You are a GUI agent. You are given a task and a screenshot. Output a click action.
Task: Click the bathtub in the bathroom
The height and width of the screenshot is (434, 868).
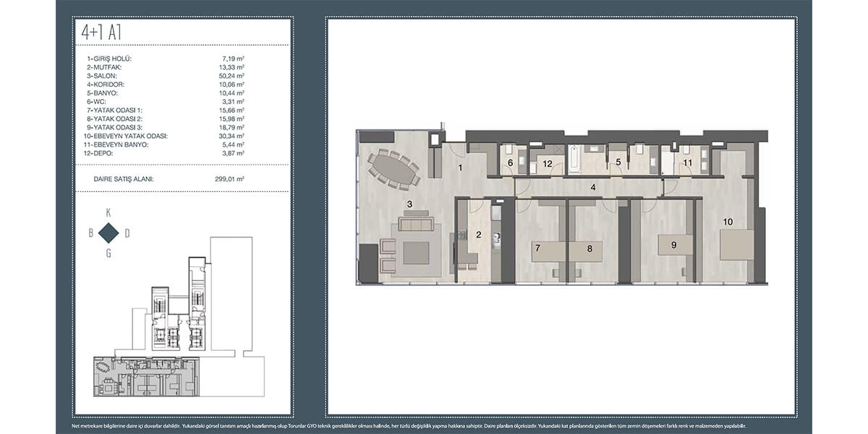click(x=574, y=159)
